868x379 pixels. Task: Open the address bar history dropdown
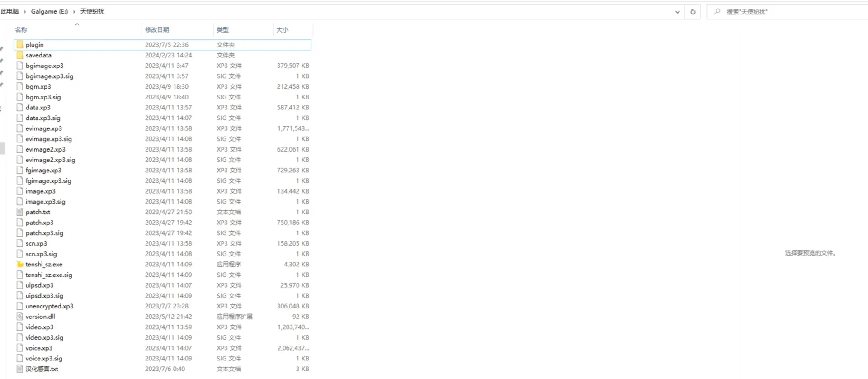coord(677,12)
